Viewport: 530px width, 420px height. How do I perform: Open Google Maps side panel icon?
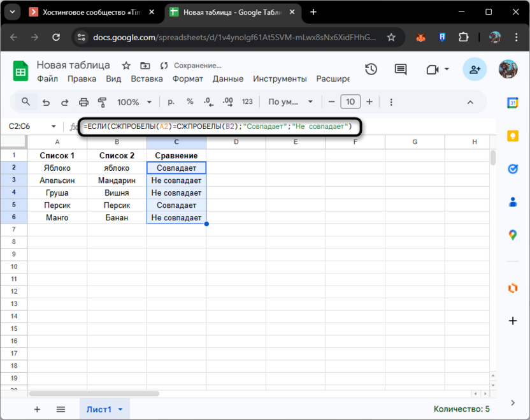pos(512,235)
